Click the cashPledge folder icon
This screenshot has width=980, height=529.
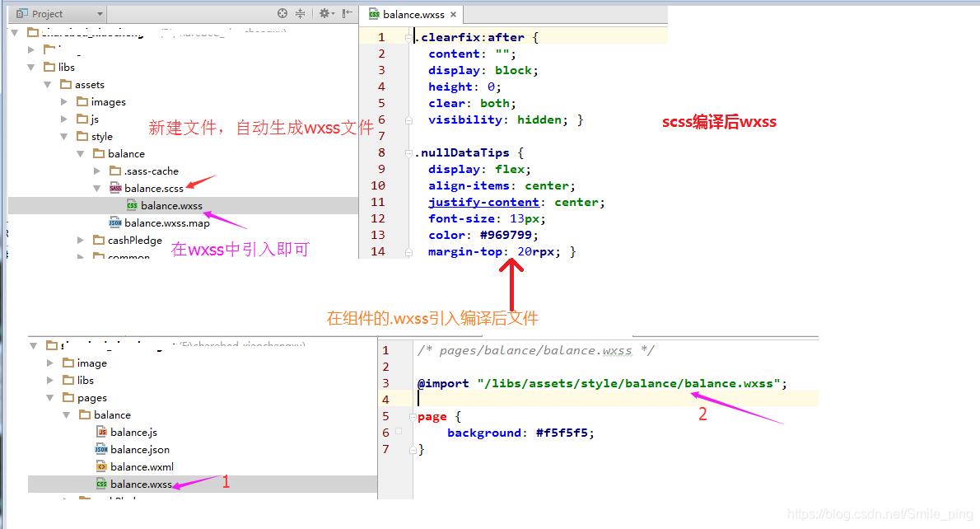click(x=99, y=240)
